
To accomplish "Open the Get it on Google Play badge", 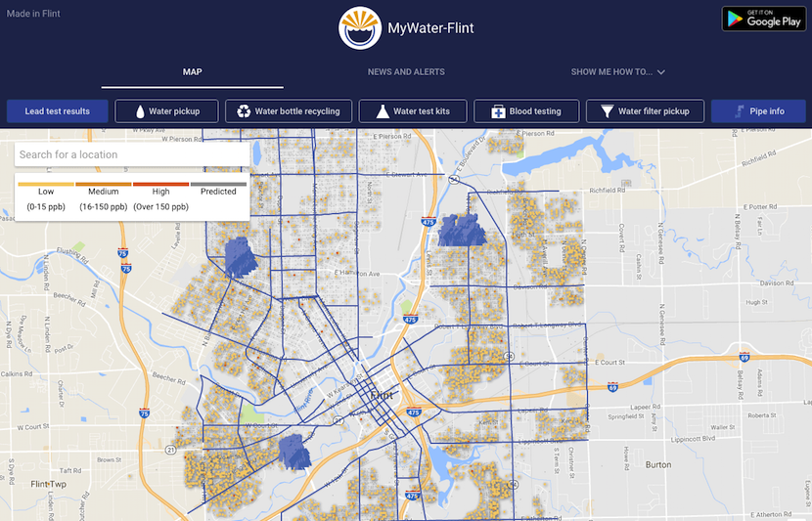I will pyautogui.click(x=763, y=19).
